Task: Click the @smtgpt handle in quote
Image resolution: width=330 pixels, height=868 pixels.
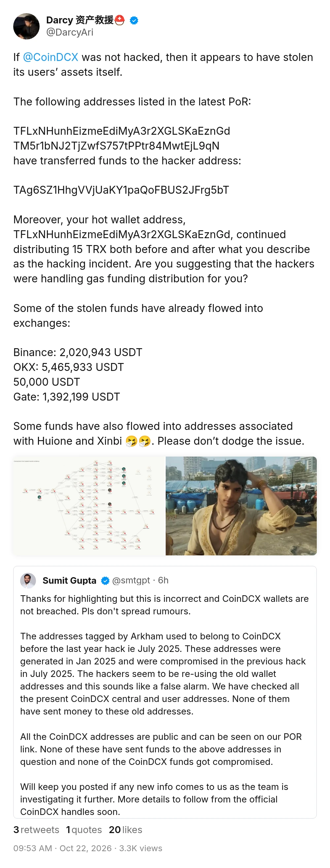Action: coord(131,580)
